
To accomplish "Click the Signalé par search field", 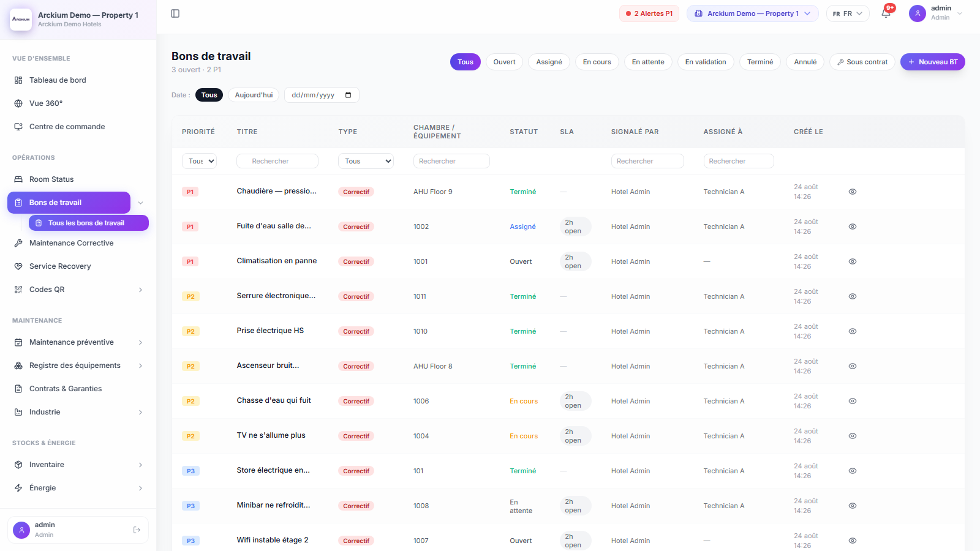I will coord(647,161).
